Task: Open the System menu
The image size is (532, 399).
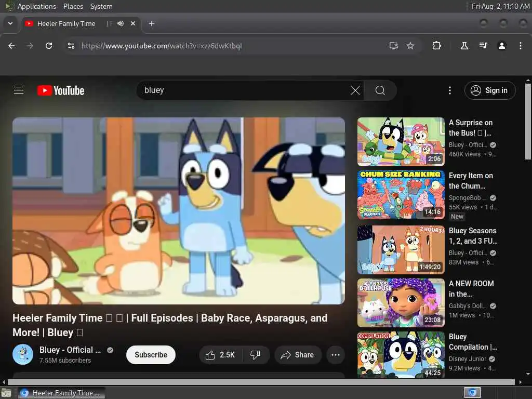Action: click(101, 6)
